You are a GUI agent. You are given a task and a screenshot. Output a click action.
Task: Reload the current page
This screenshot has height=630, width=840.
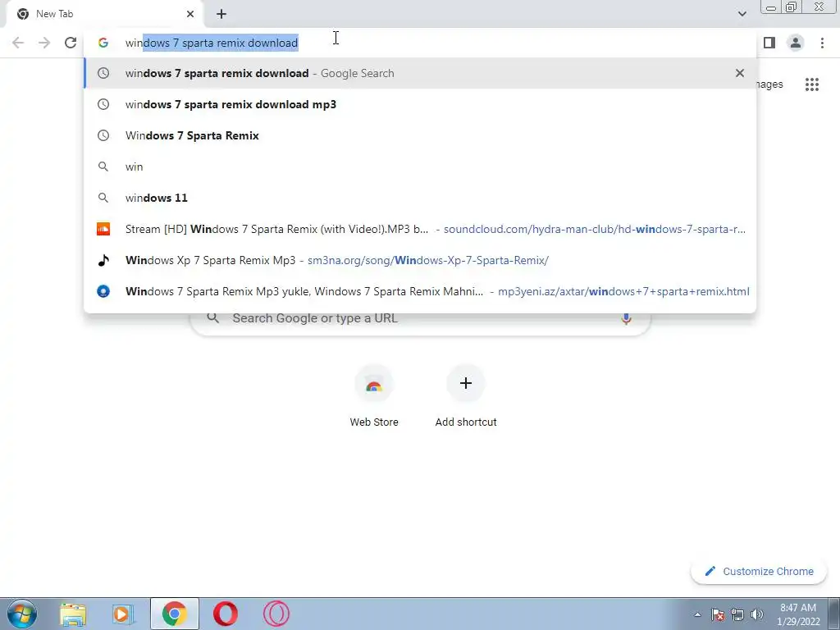(71, 43)
